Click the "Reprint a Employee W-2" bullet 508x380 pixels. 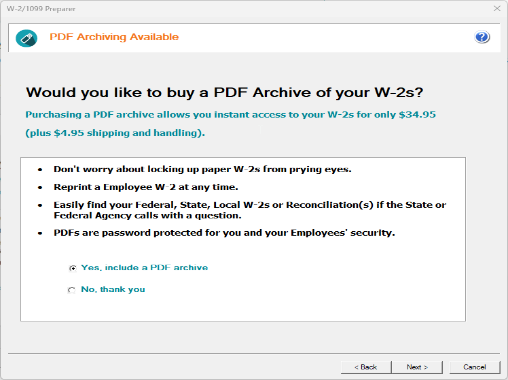[x=146, y=187]
